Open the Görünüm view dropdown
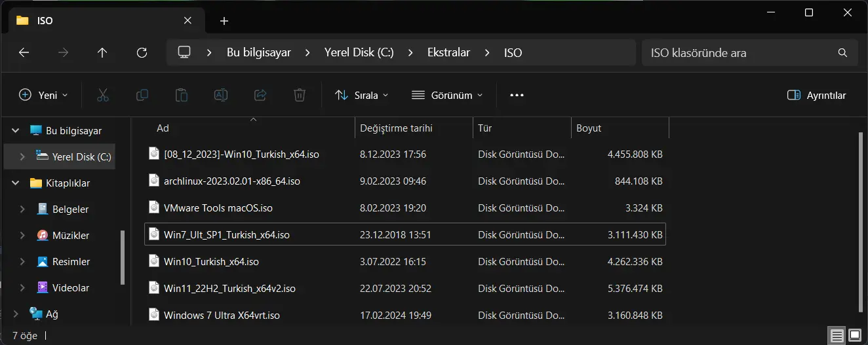 [447, 95]
